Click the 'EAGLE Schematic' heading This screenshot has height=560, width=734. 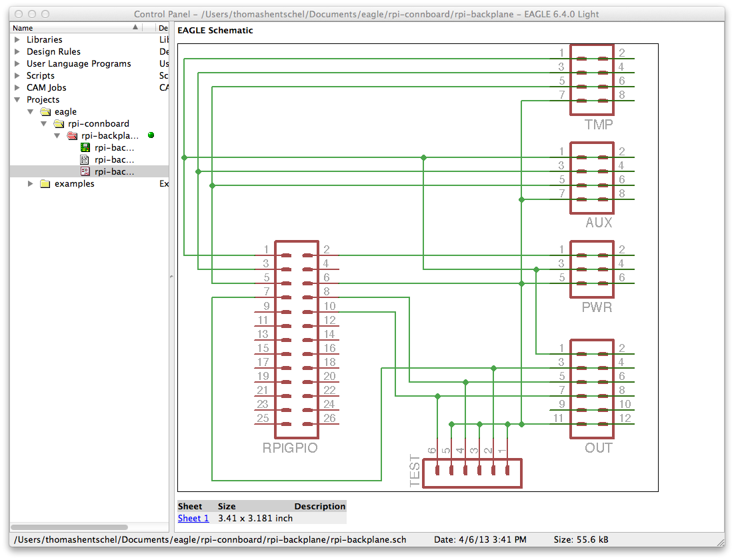tap(215, 31)
